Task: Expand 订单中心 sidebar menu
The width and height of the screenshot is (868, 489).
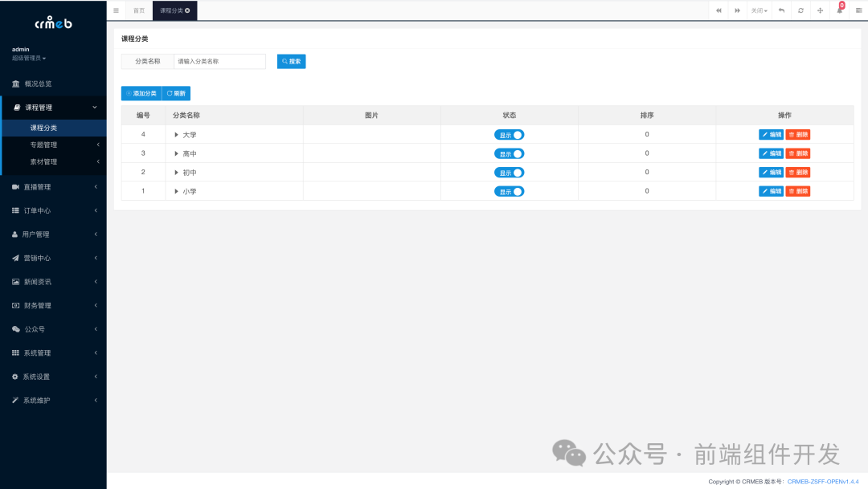Action: point(53,210)
